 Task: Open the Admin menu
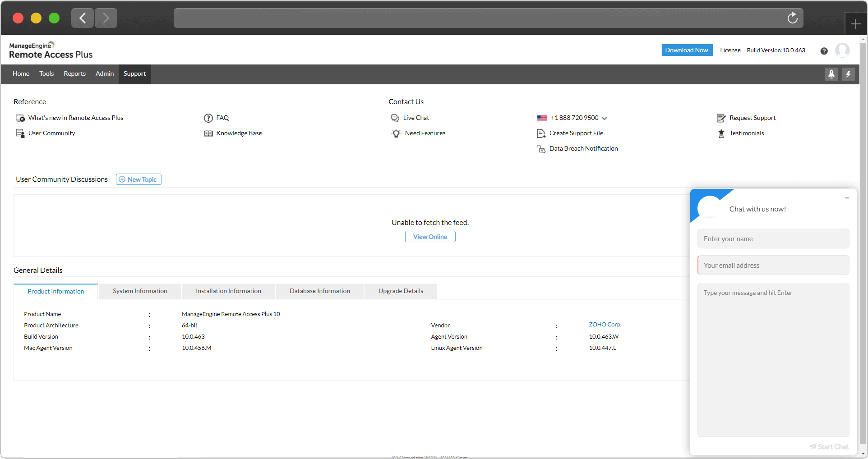click(x=105, y=74)
